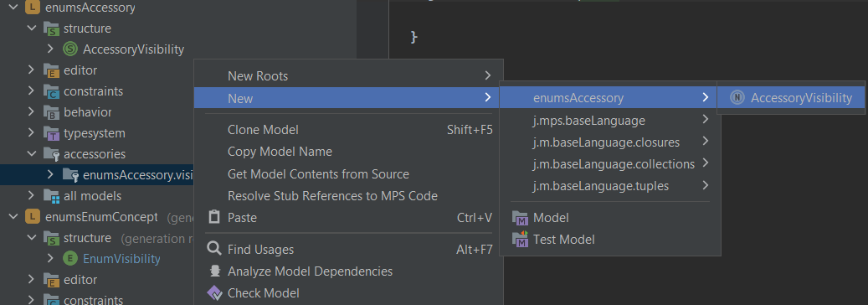
Task: Choose Paste from context menu
Action: (x=348, y=217)
